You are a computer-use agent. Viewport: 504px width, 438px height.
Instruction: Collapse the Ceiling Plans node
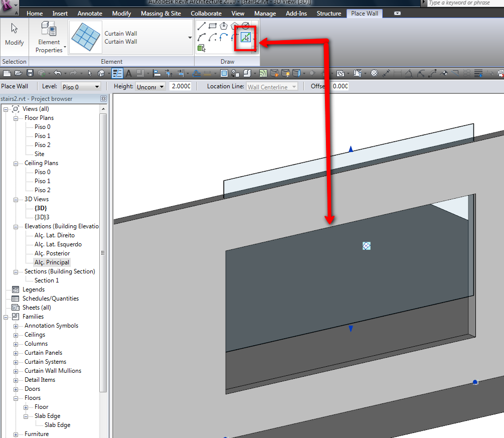(x=16, y=164)
